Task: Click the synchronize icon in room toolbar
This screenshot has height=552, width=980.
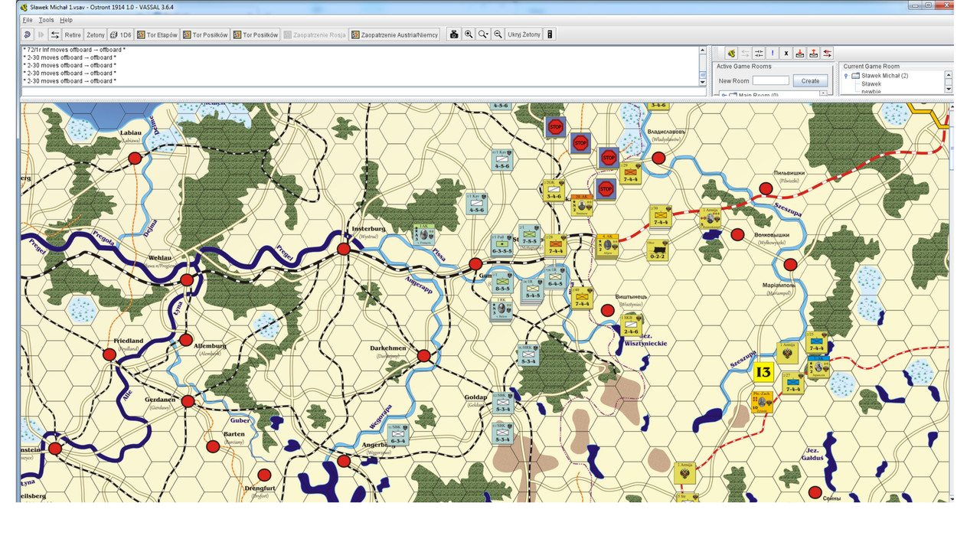Action: tap(759, 53)
